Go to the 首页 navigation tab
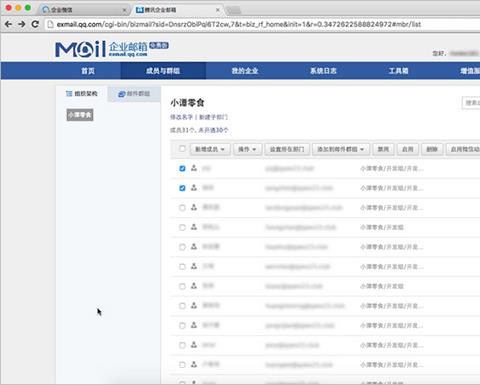The image size is (480, 385). coord(88,71)
